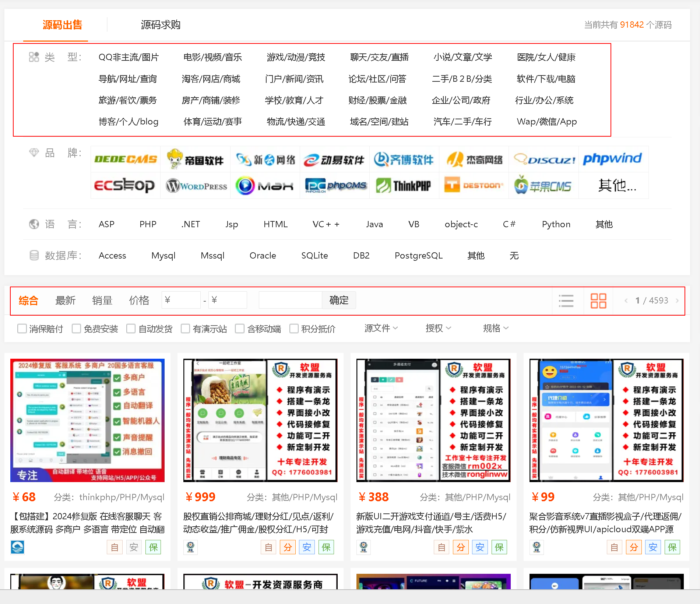The image size is (700, 604).
Task: Select the .NET language filter
Action: (190, 224)
